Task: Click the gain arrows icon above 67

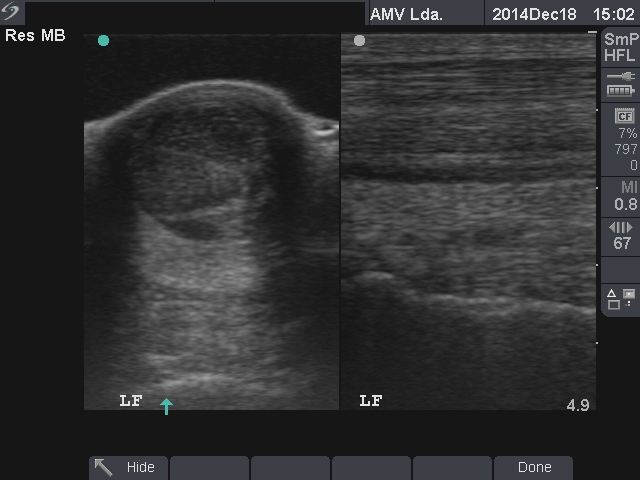Action: (x=620, y=228)
